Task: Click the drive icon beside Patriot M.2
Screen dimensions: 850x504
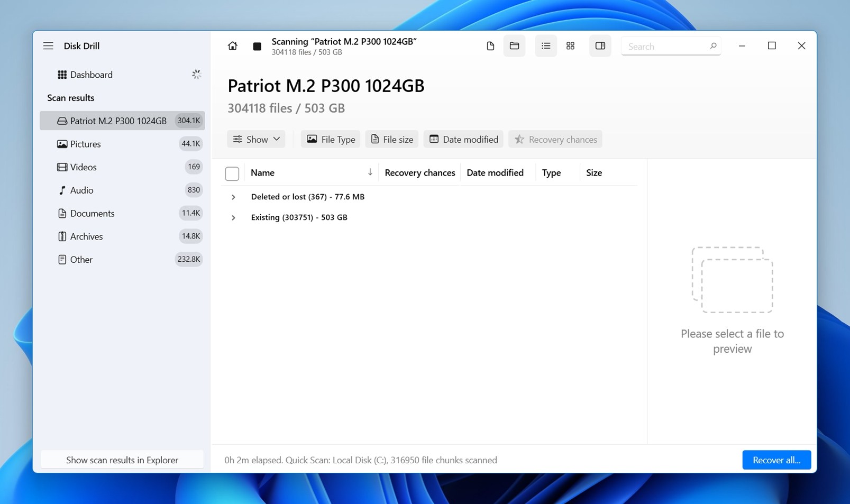Action: tap(62, 121)
